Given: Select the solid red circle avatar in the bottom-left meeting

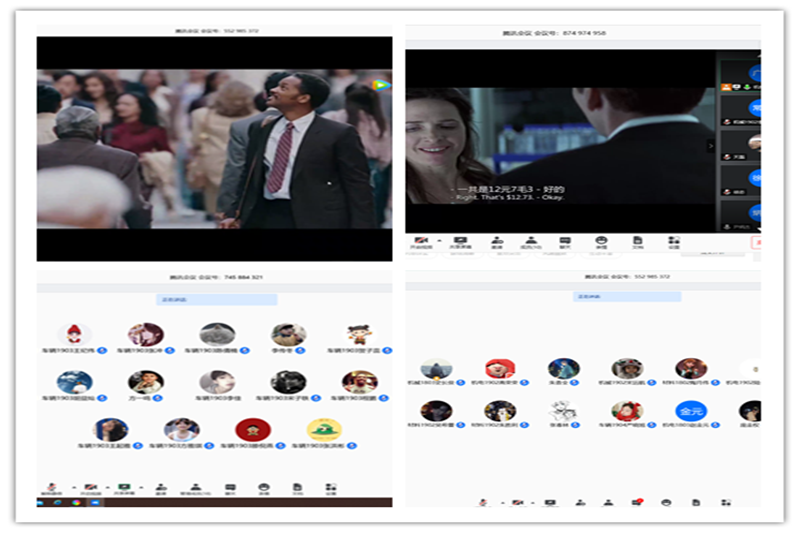Looking at the screenshot, I should tap(253, 429).
